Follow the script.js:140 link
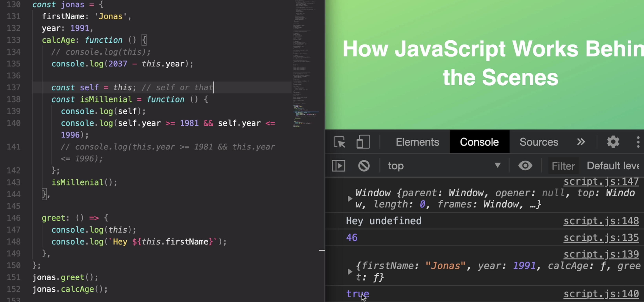 [x=601, y=294]
